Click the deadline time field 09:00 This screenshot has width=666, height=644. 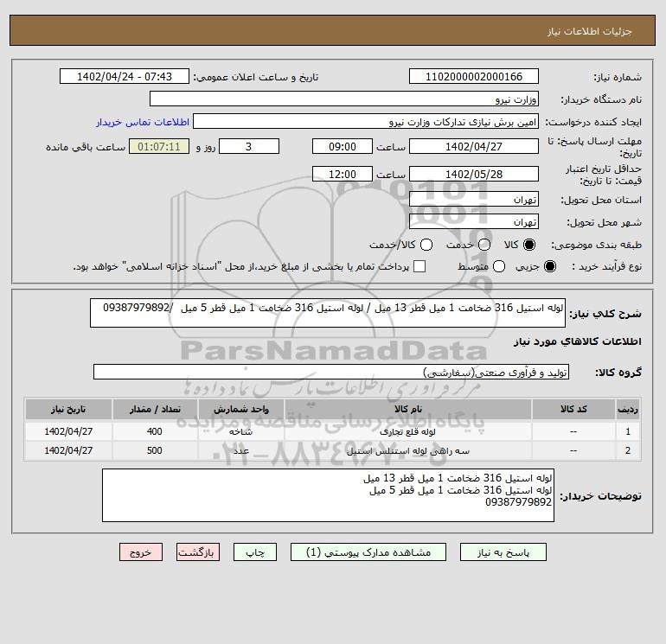click(343, 146)
